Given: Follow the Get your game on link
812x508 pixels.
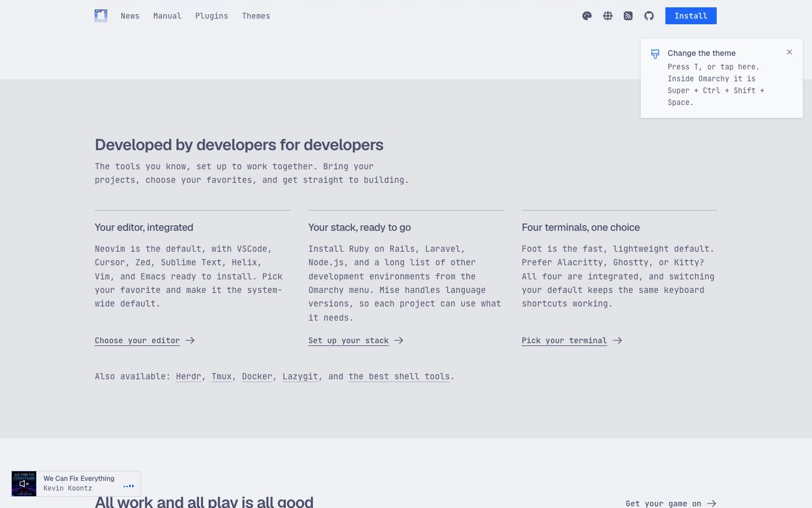Looking at the screenshot, I should pyautogui.click(x=671, y=503).
